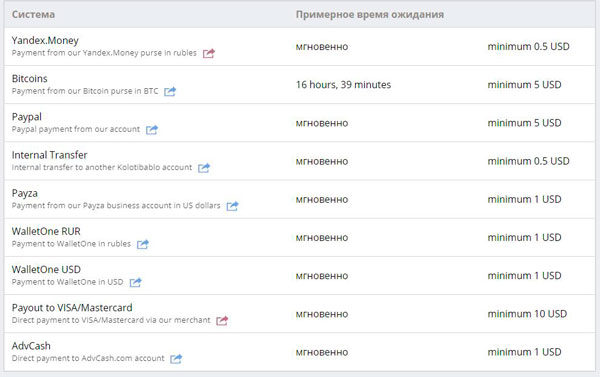This screenshot has width=600, height=377.
Task: Open the share icon next to Yandex.Money description
Action: [x=209, y=53]
